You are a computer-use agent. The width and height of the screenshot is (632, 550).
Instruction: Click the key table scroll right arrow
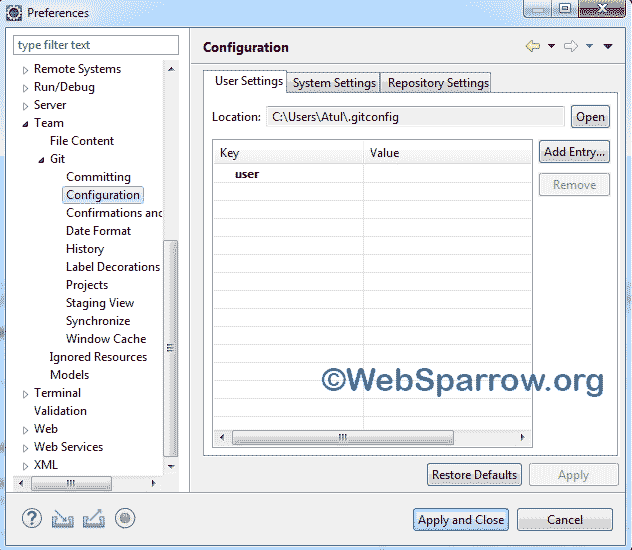coord(523,437)
